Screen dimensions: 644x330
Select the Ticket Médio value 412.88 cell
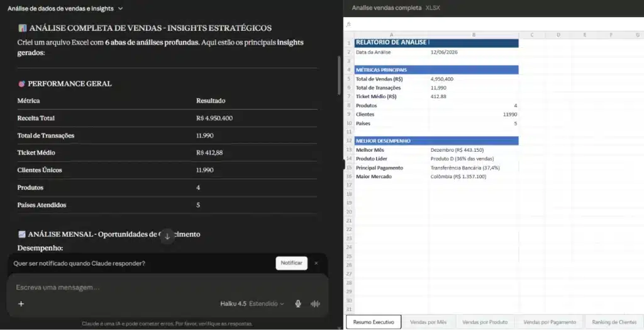click(x=474, y=97)
